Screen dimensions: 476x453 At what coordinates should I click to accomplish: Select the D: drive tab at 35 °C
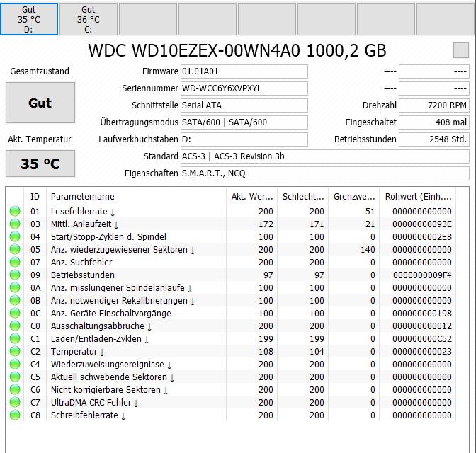29,19
